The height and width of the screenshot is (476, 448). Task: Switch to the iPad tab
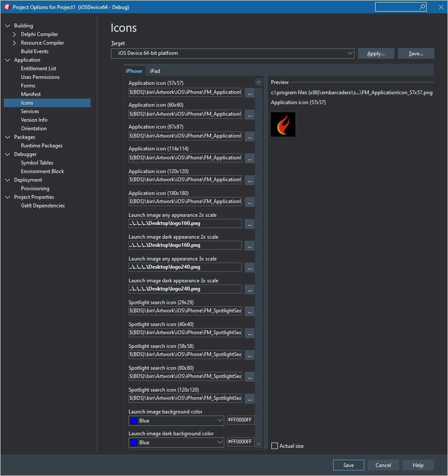(155, 71)
